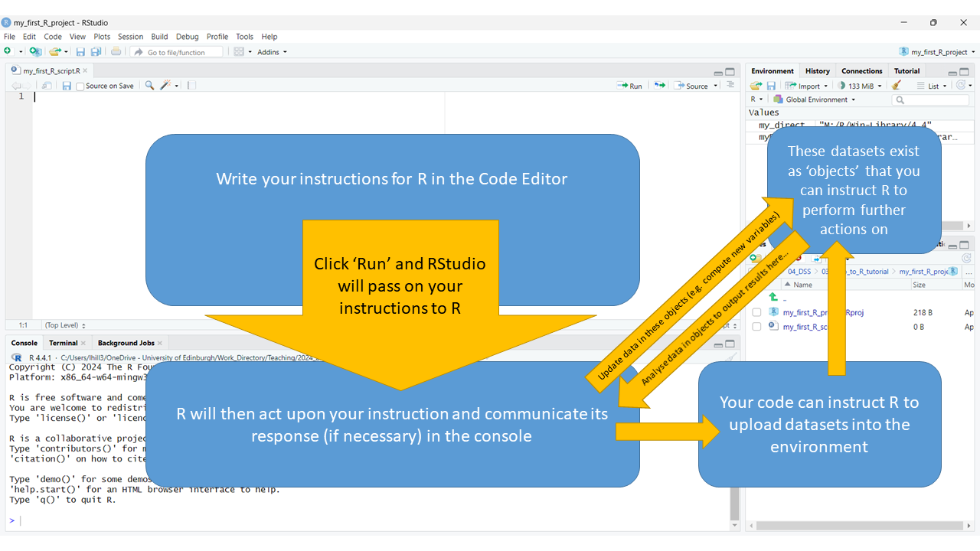This screenshot has height=551, width=980.
Task: Open the File menu
Action: click(x=9, y=37)
